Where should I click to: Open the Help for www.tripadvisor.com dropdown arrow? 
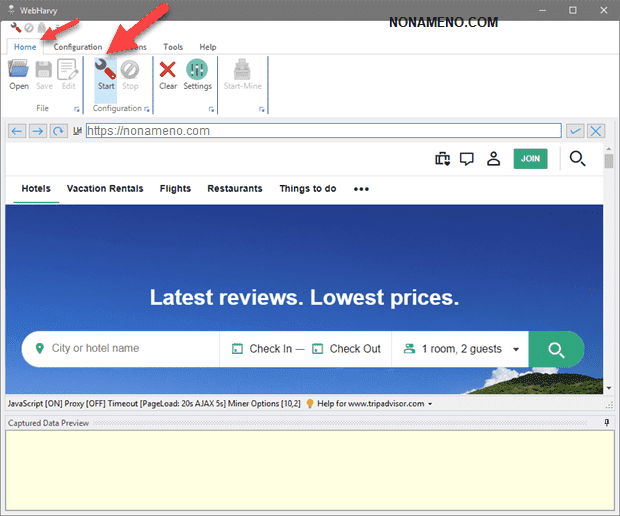pos(430,404)
